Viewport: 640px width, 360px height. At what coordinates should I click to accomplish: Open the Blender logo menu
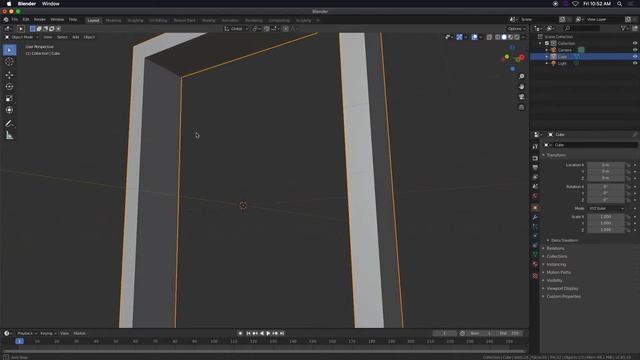(x=6, y=20)
